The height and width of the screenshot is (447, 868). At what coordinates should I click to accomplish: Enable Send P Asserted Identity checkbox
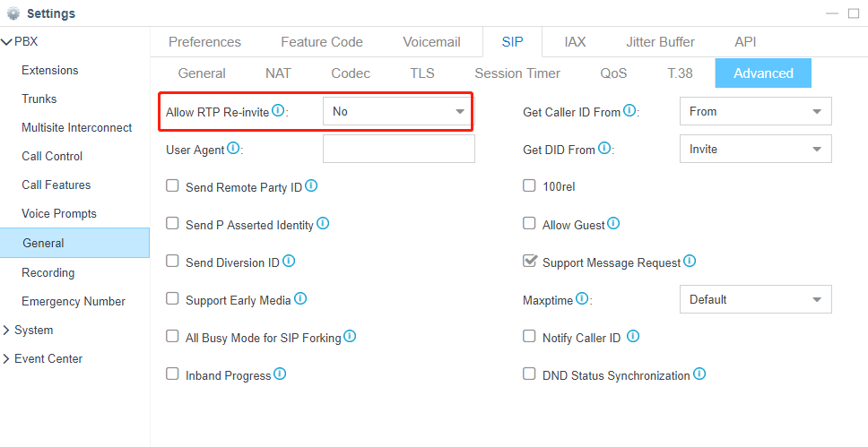coord(173,224)
